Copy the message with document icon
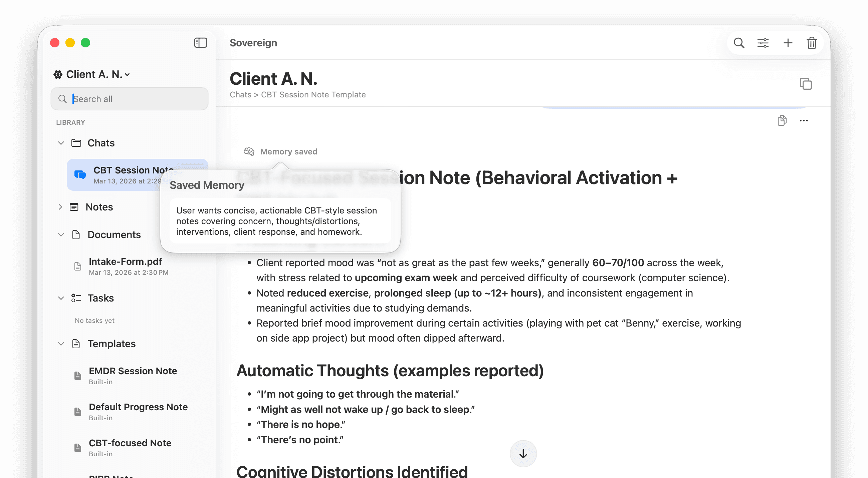868x478 pixels. click(x=782, y=120)
